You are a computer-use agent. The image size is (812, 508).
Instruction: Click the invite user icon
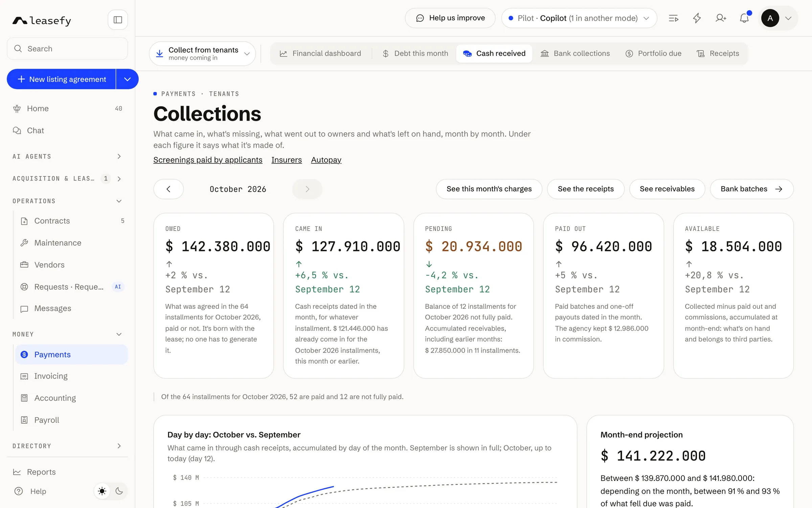pos(721,18)
